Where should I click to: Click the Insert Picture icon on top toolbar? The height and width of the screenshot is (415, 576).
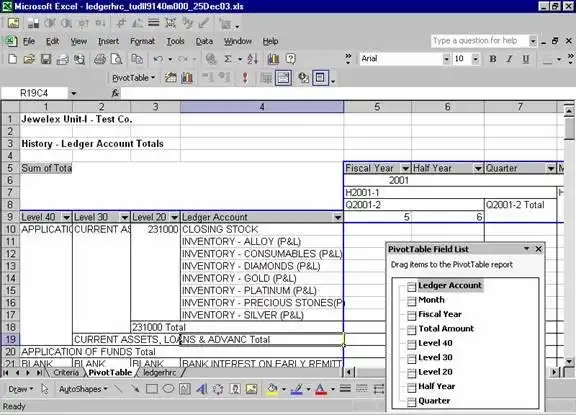click(14, 24)
